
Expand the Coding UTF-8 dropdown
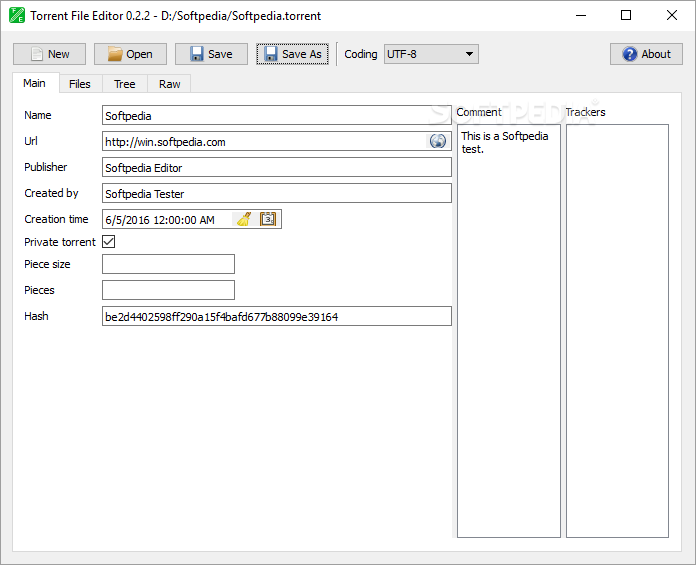click(431, 54)
